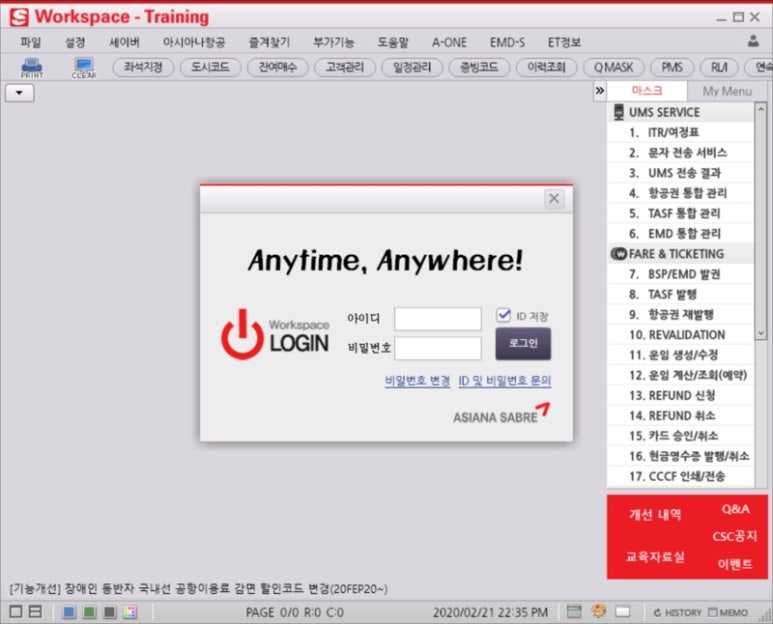Click scrollbar down arrow in mask list
The width and height of the screenshot is (773, 624).
click(x=761, y=334)
